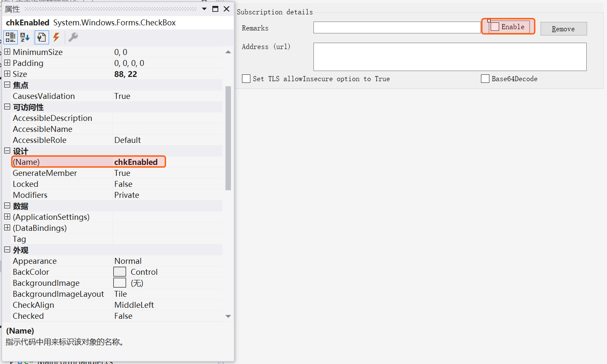Screen dimensions: 607x364
Task: Show the Properties page icon
Action: coord(41,37)
